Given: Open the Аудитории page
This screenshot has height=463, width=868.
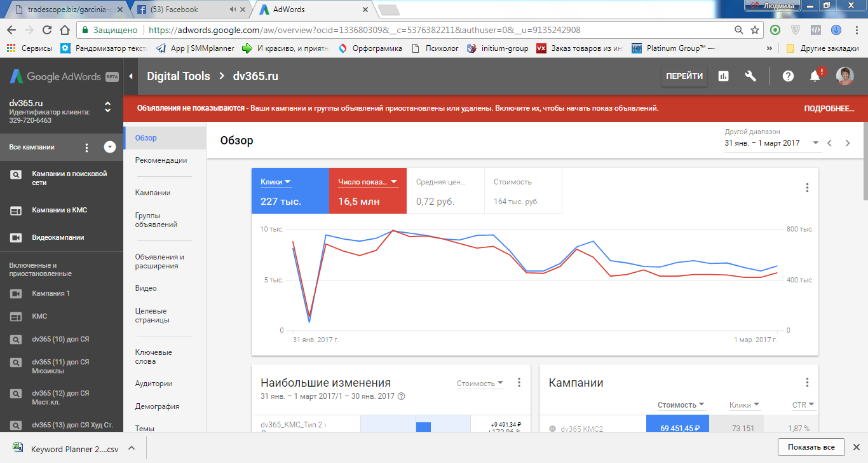Looking at the screenshot, I should coord(154,384).
